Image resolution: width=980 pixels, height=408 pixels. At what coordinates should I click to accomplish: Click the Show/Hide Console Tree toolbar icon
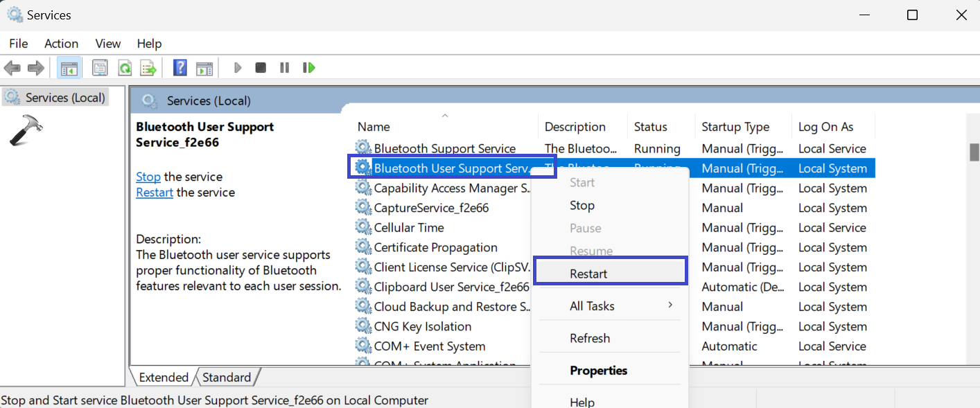[x=69, y=68]
